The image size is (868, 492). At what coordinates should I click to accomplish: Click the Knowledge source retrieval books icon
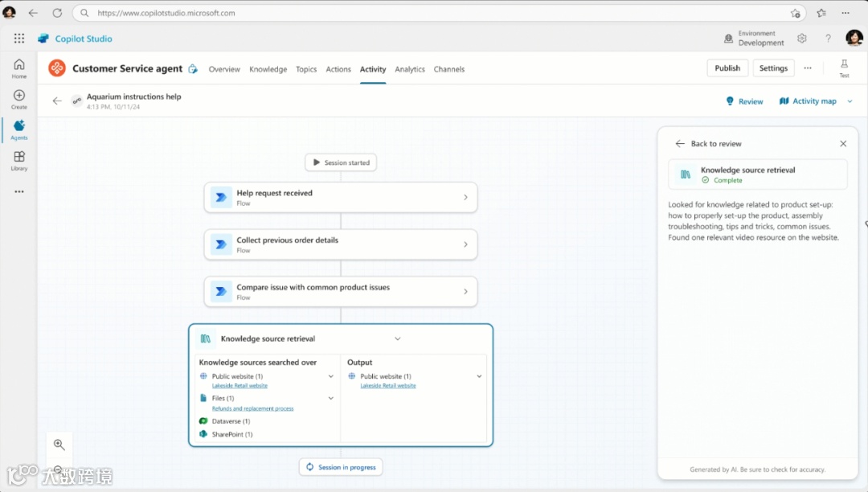(x=206, y=338)
